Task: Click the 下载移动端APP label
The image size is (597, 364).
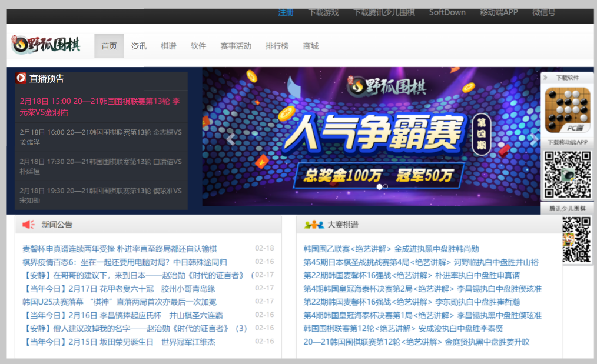Action: coord(568,142)
